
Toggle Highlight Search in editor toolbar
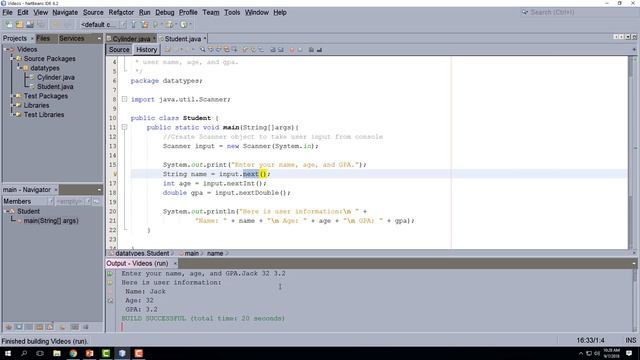tap(227, 50)
